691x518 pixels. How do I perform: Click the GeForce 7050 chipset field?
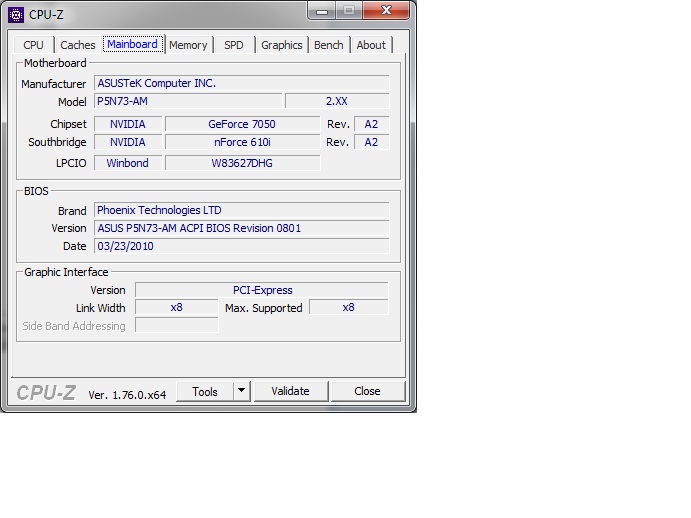click(x=242, y=124)
